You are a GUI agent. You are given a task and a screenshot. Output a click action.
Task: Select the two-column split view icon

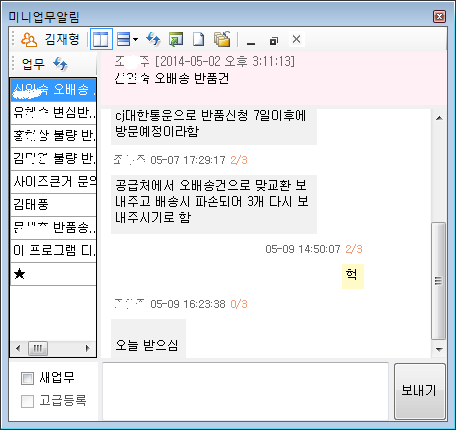pos(101,39)
